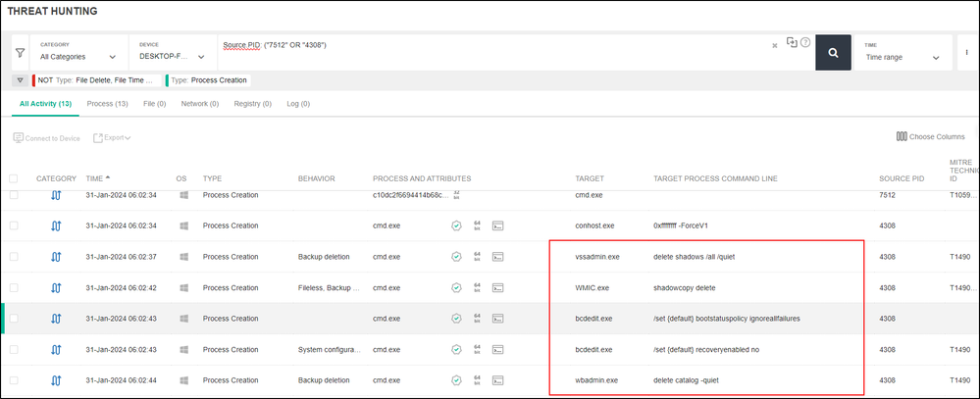The height and width of the screenshot is (399, 980).
Task: Click Windows OS icon in wbadmin.exe row
Action: pyautogui.click(x=183, y=380)
